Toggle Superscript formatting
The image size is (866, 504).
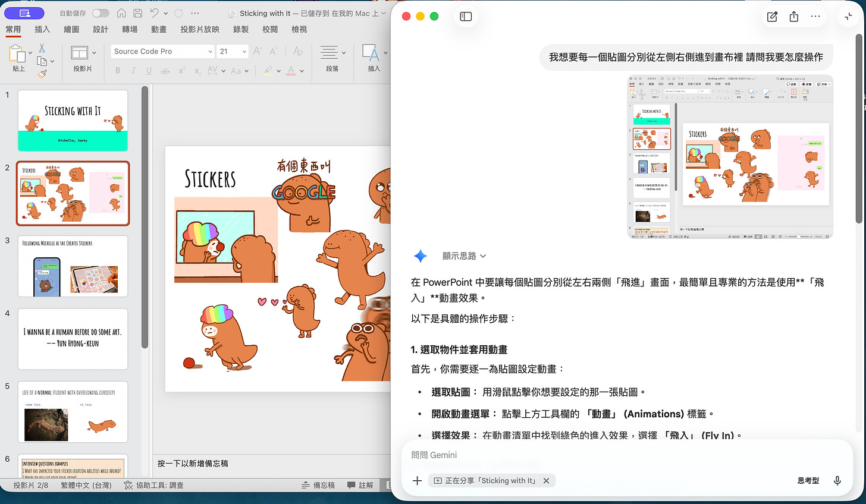[181, 71]
